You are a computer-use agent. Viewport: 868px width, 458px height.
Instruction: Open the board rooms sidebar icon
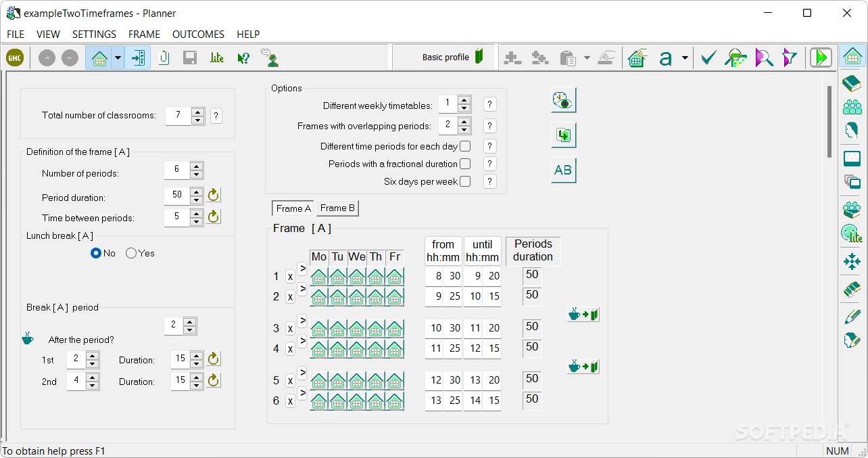click(x=852, y=159)
